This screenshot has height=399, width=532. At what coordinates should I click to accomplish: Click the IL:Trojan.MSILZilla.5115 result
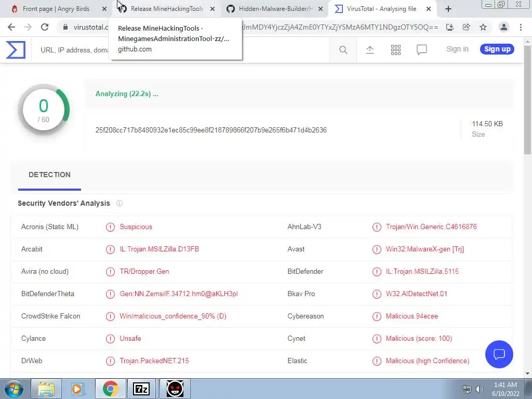(422, 272)
